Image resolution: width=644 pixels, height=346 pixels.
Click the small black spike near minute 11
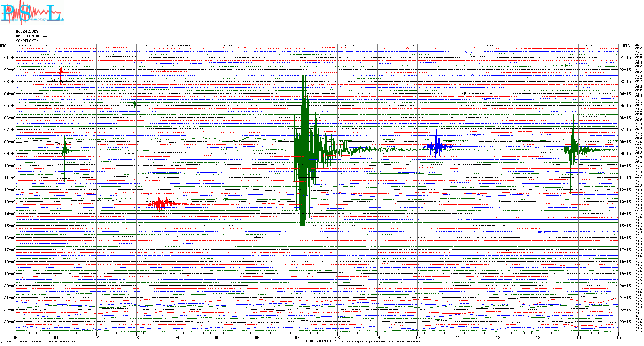click(465, 93)
